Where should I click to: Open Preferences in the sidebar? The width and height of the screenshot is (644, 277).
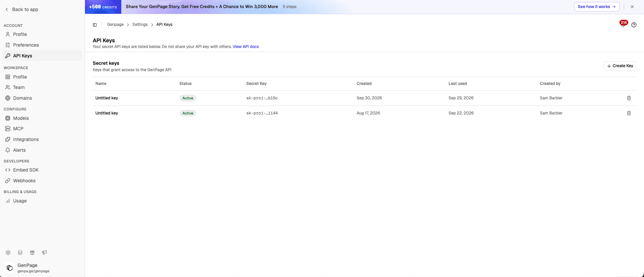coord(42,45)
